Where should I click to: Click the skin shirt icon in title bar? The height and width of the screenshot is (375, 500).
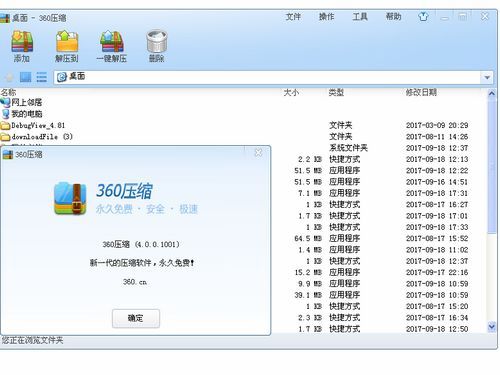pyautogui.click(x=423, y=16)
